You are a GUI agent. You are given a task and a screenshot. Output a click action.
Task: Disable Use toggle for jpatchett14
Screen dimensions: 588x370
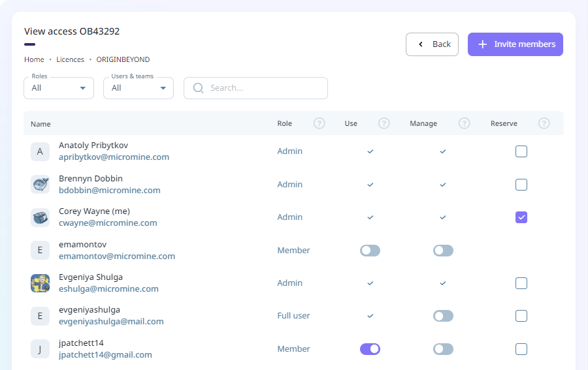point(370,349)
